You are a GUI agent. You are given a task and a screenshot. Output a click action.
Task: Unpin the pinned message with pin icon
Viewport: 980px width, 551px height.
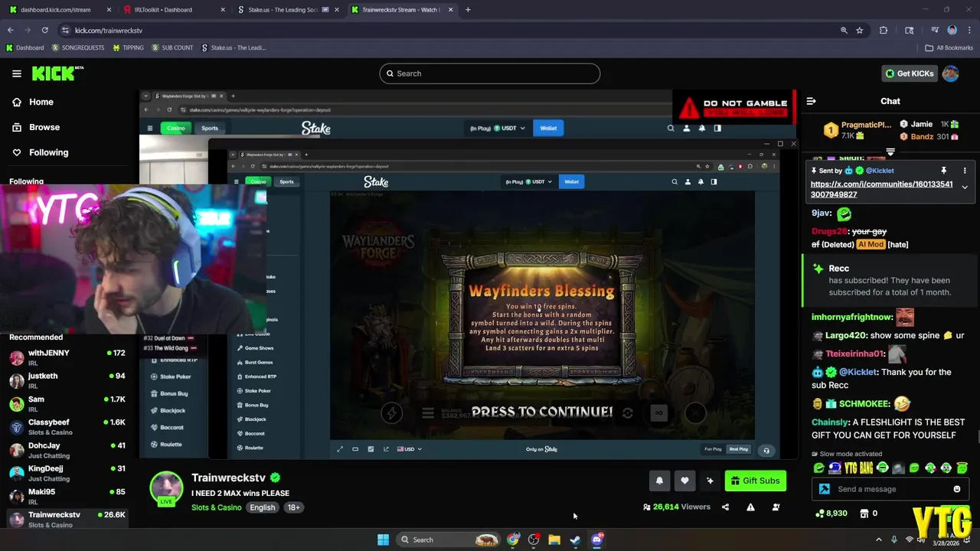pos(944,171)
